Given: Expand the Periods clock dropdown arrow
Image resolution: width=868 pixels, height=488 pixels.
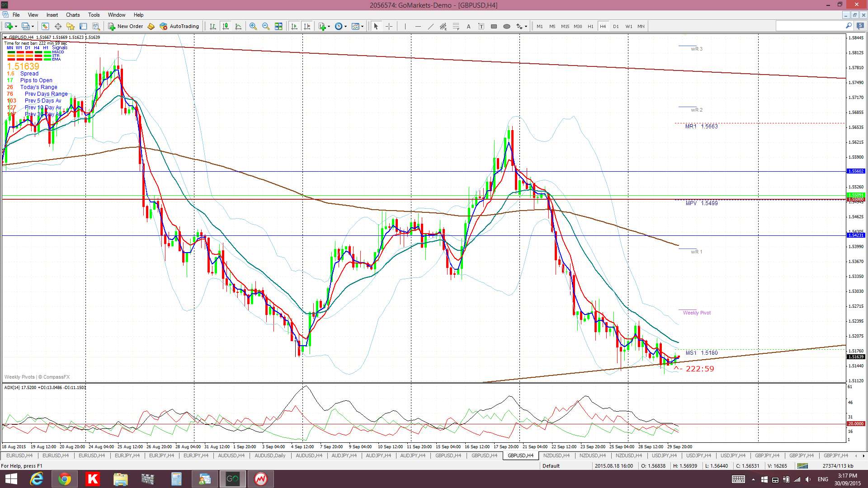Looking at the screenshot, I should (345, 26).
